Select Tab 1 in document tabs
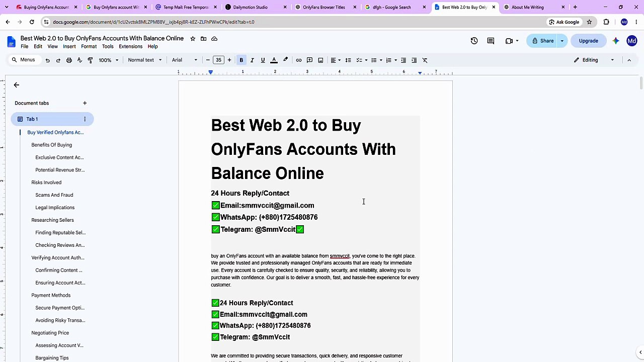This screenshot has width=644, height=362. pyautogui.click(x=52, y=119)
